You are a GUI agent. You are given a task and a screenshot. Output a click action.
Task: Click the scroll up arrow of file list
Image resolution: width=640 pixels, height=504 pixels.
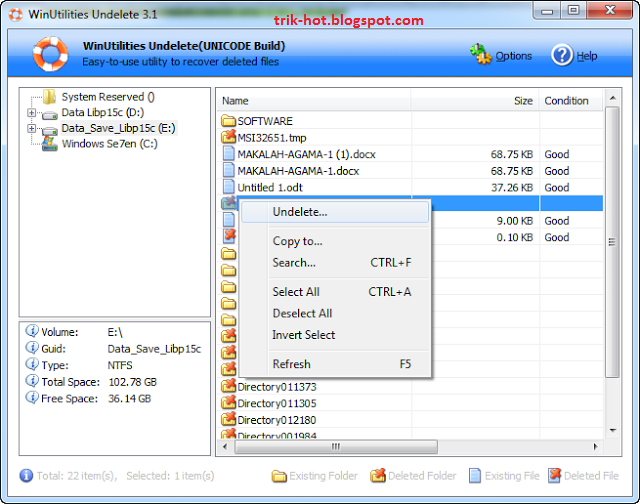pyautogui.click(x=612, y=98)
